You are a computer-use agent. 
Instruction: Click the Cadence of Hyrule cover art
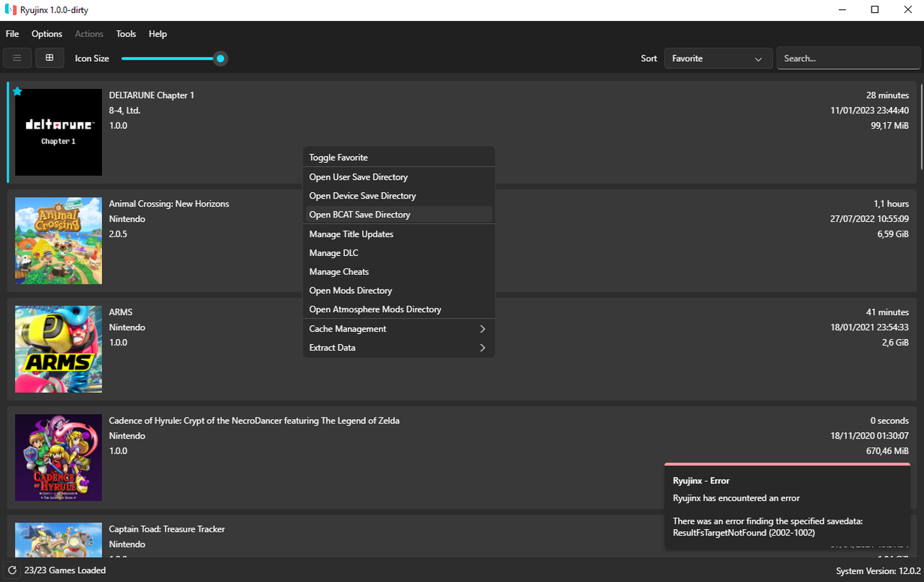[58, 458]
